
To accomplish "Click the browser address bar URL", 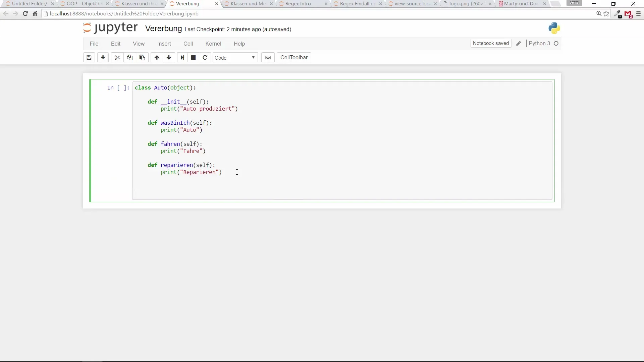I will coord(124,14).
